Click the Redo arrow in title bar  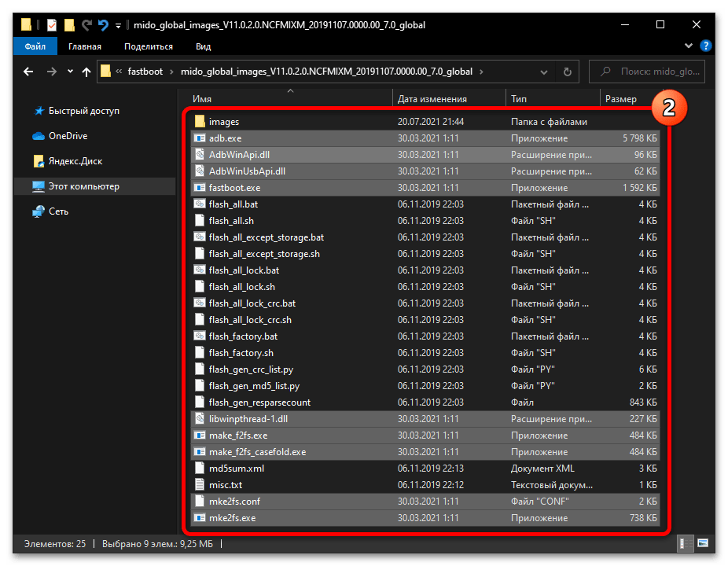(86, 24)
